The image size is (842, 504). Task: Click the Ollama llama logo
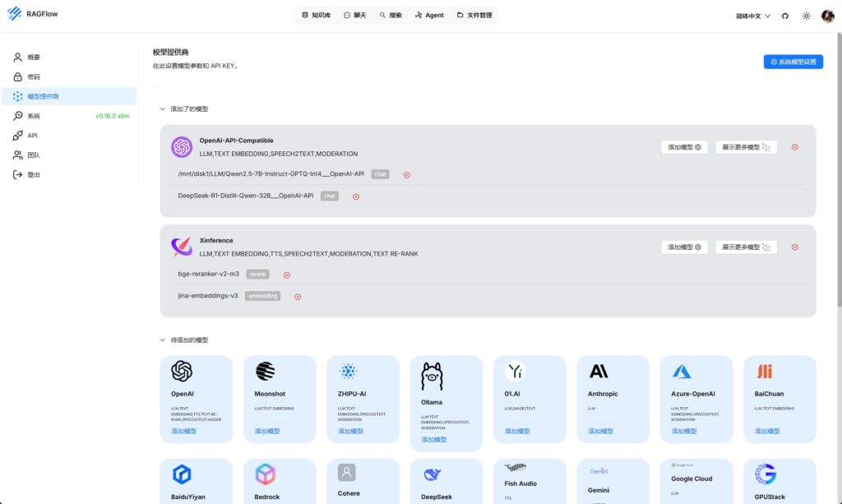432,376
